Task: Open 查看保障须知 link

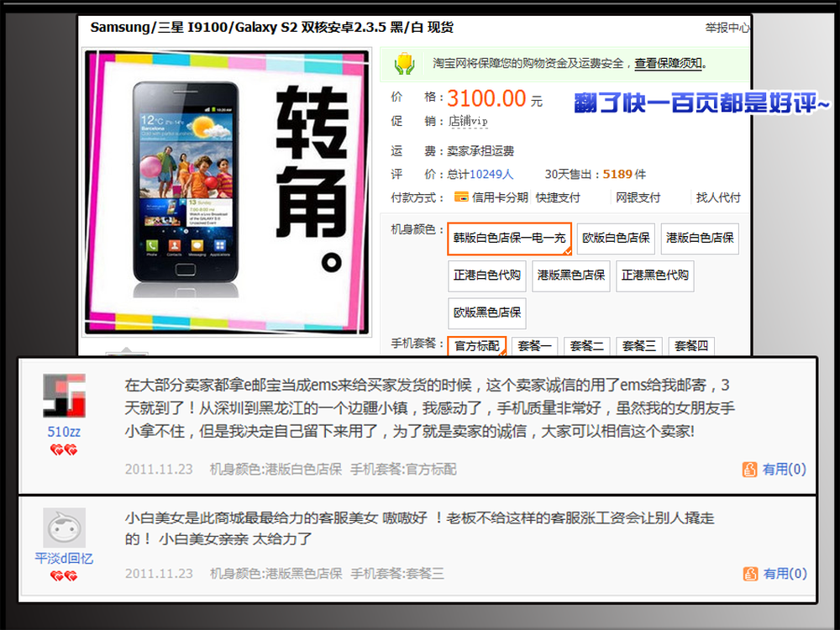Action: pos(668,64)
